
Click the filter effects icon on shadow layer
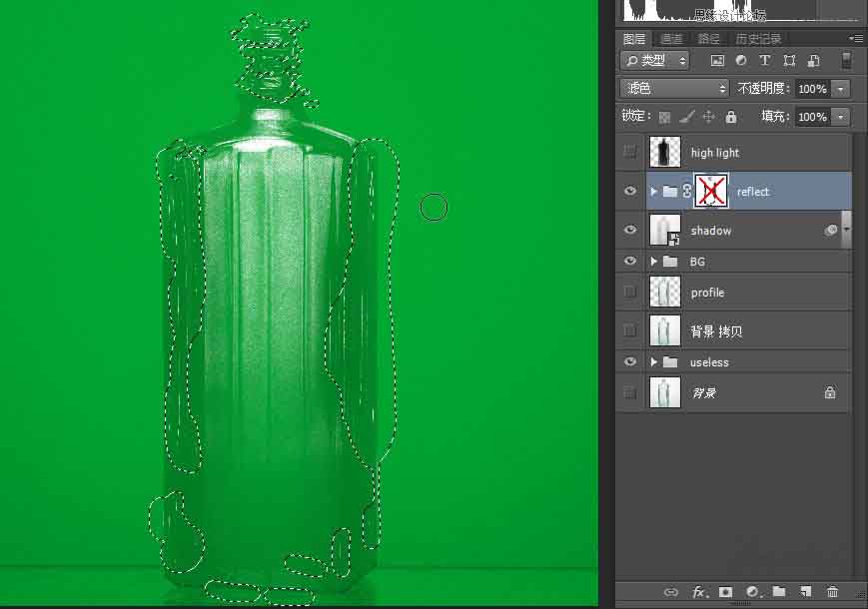(x=830, y=230)
